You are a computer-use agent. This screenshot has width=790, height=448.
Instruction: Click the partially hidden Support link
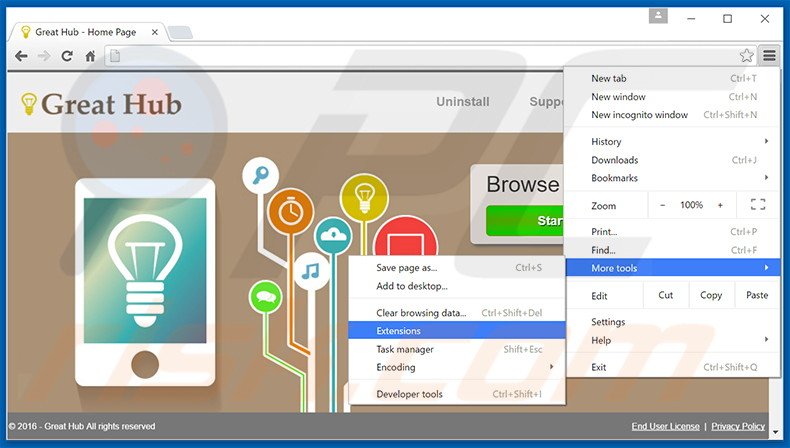(x=546, y=102)
